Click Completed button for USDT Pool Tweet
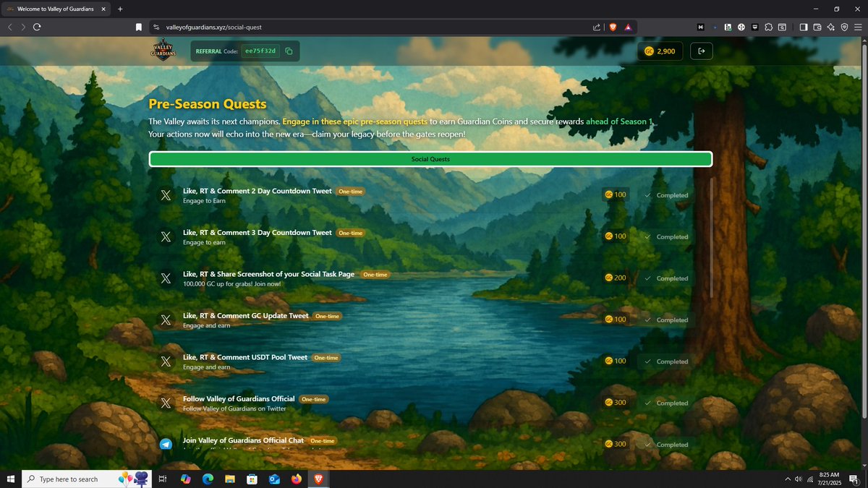 tap(666, 361)
